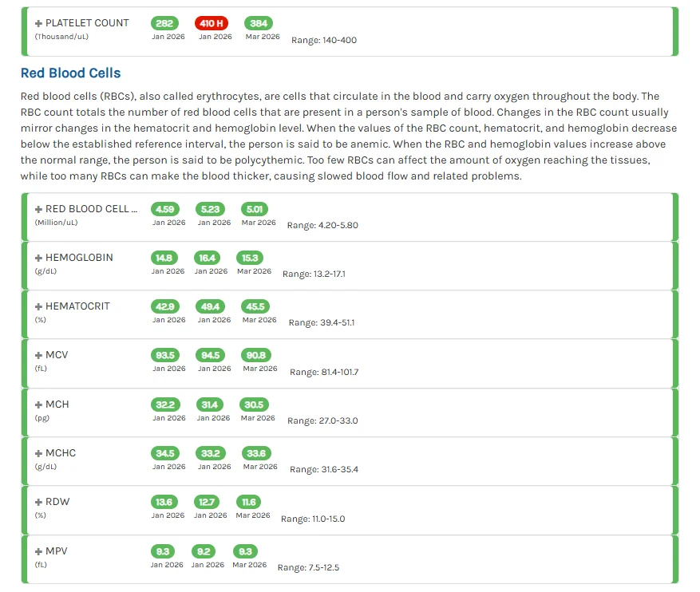
Task: Click the 9.2 MPV value badge
Action: 204,551
